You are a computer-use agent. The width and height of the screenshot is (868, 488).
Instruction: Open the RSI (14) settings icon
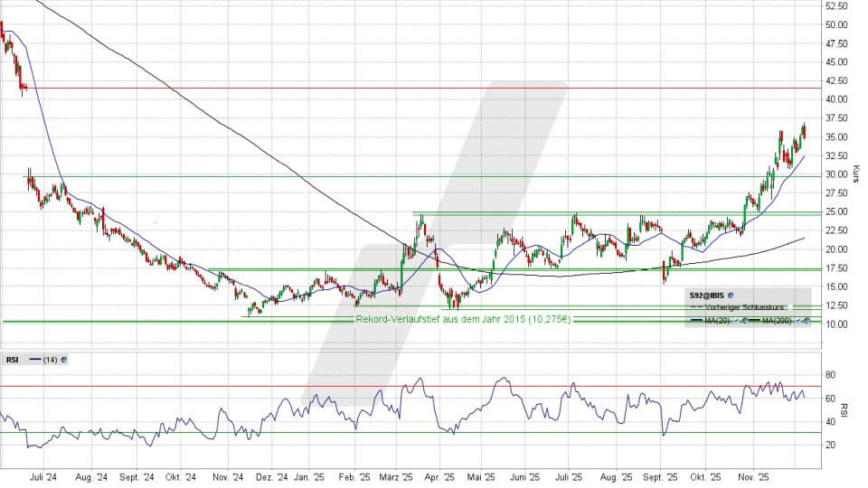point(63,360)
